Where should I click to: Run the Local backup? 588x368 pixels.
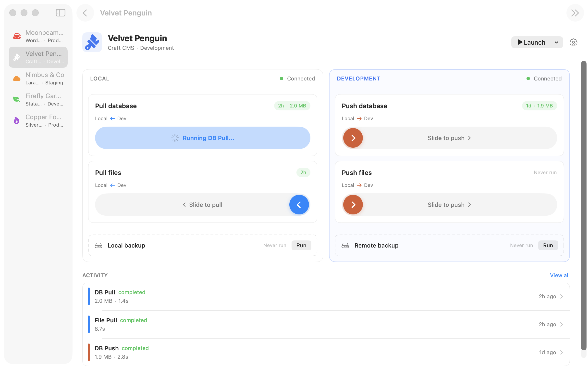tap(301, 245)
